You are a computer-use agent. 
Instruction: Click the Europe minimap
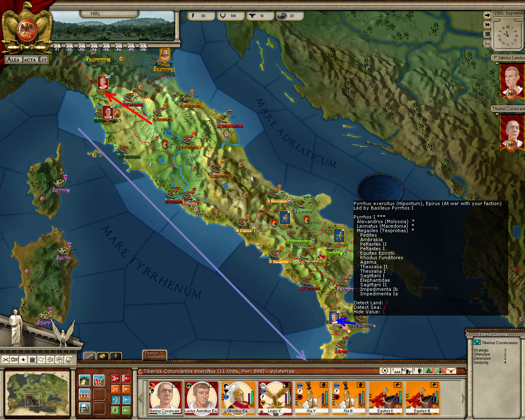pyautogui.click(x=37, y=393)
